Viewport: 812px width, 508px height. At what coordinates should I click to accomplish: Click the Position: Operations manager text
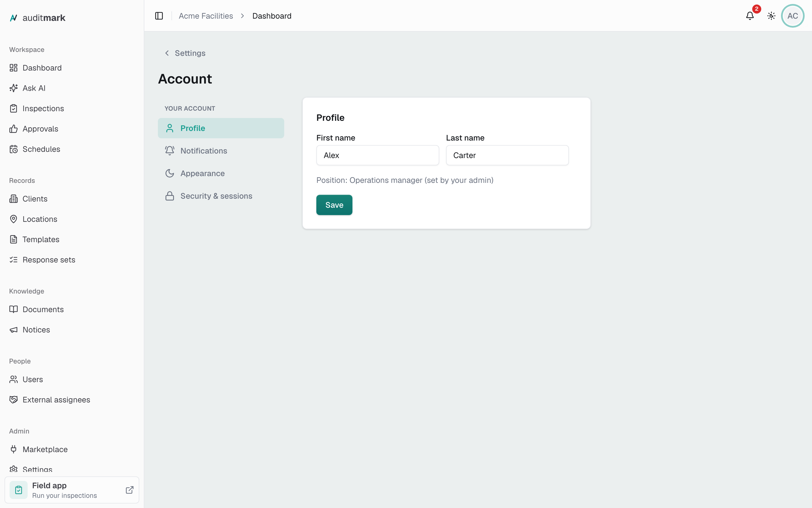click(x=405, y=180)
